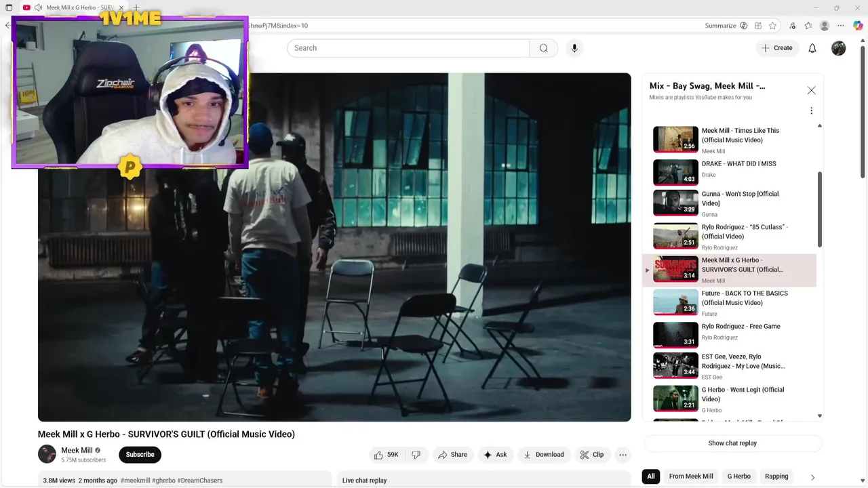Focus the YouTube search box
The width and height of the screenshot is (868, 488).
tap(408, 48)
